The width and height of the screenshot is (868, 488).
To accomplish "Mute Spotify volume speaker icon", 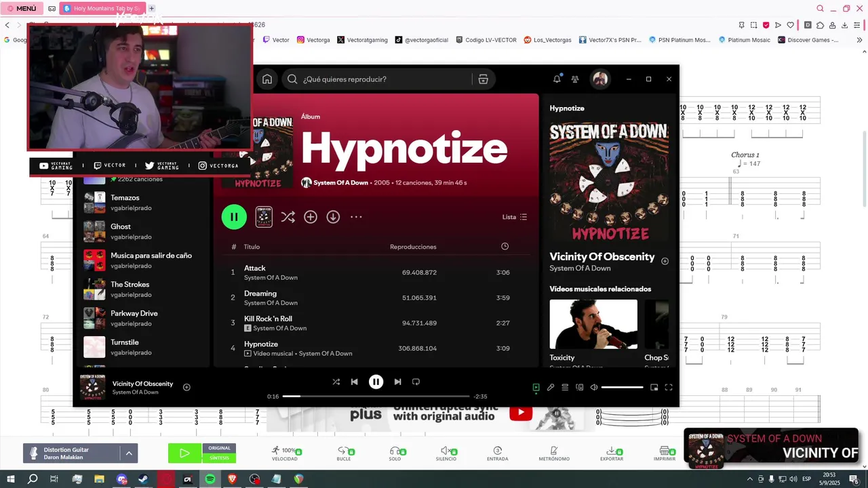I will pos(594,388).
